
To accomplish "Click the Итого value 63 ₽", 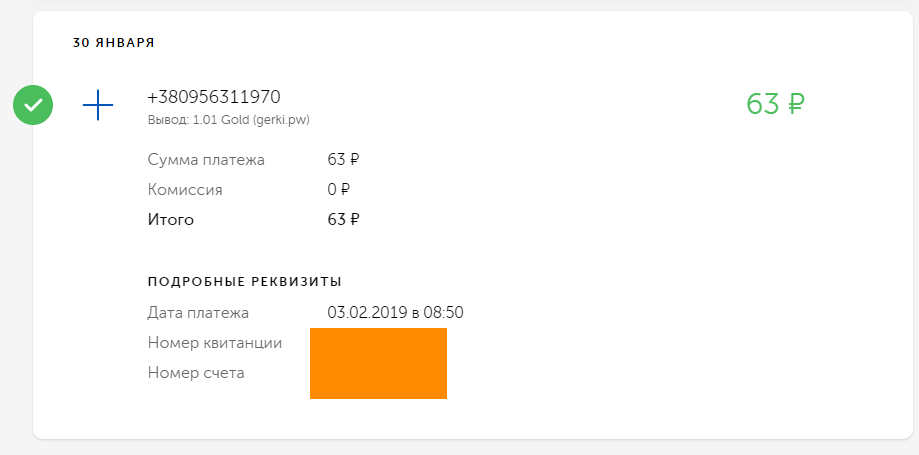I will (x=343, y=220).
